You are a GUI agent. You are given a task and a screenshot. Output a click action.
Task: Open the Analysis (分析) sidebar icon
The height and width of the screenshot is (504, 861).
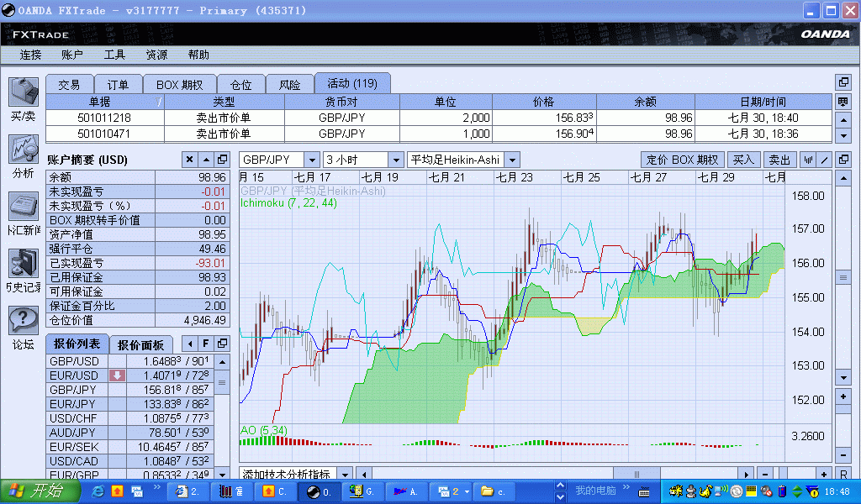click(23, 150)
